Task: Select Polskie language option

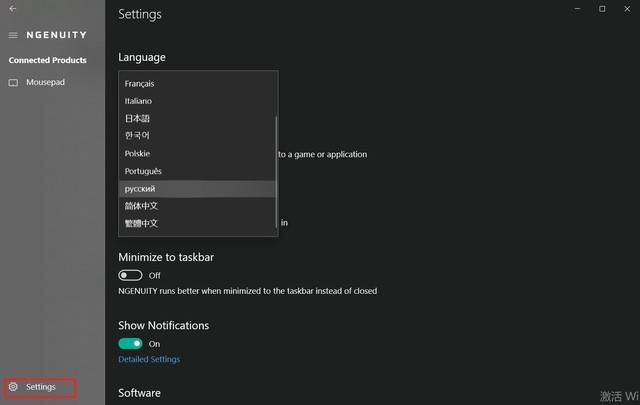Action: (198, 154)
